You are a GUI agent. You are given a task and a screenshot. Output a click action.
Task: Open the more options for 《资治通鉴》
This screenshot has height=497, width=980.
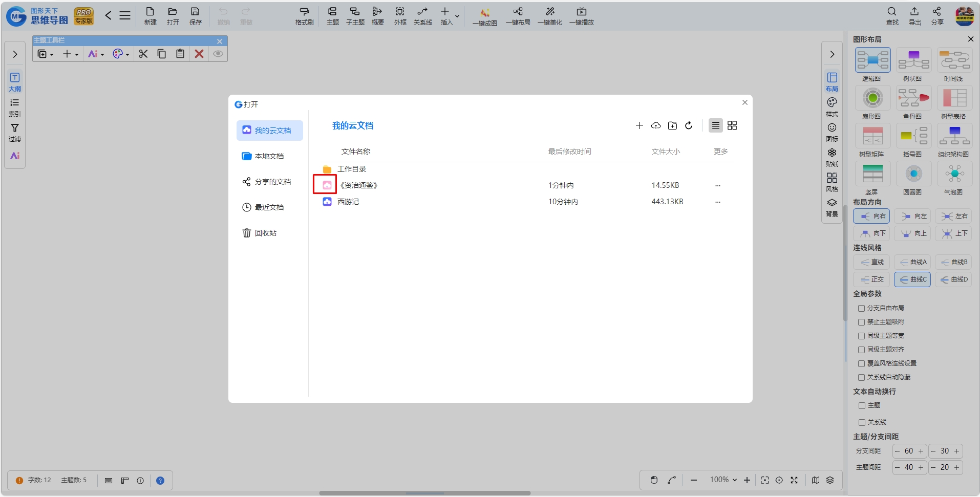pos(718,185)
